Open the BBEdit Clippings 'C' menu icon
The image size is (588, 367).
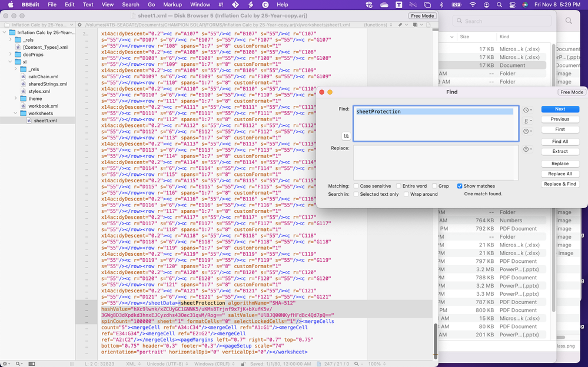[x=265, y=5]
